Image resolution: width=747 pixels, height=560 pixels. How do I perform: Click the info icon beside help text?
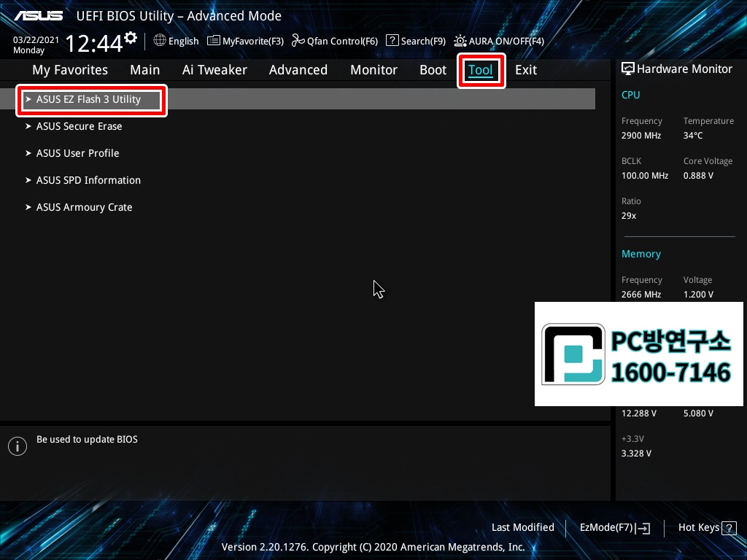[18, 446]
